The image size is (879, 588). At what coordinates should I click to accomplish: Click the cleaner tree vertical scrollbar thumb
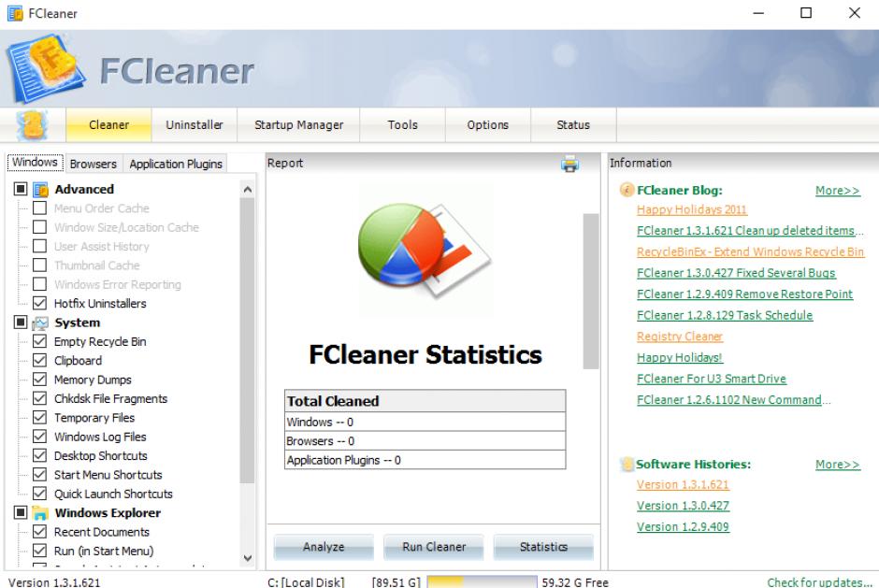click(x=247, y=340)
